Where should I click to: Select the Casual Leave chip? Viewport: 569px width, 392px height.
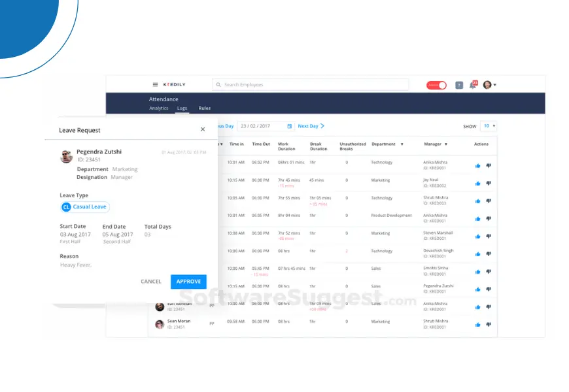pos(85,206)
